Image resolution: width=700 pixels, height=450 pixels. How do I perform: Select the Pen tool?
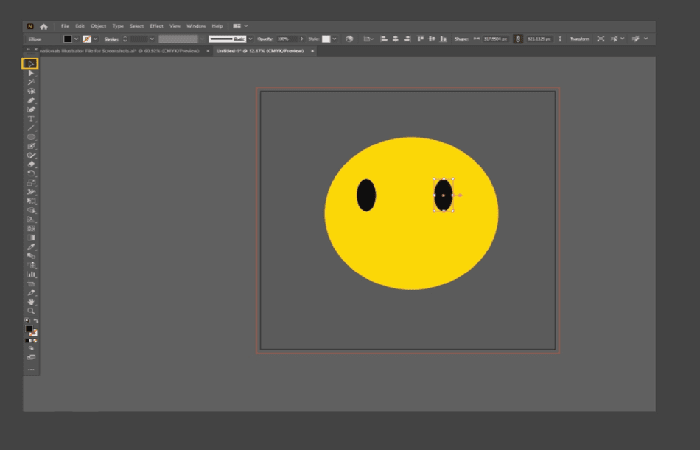click(31, 100)
